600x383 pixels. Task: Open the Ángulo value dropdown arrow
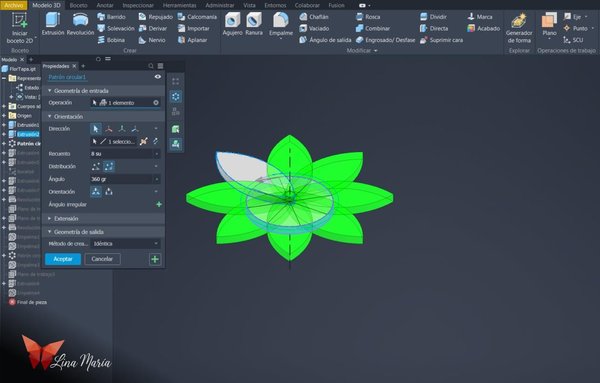(x=157, y=179)
